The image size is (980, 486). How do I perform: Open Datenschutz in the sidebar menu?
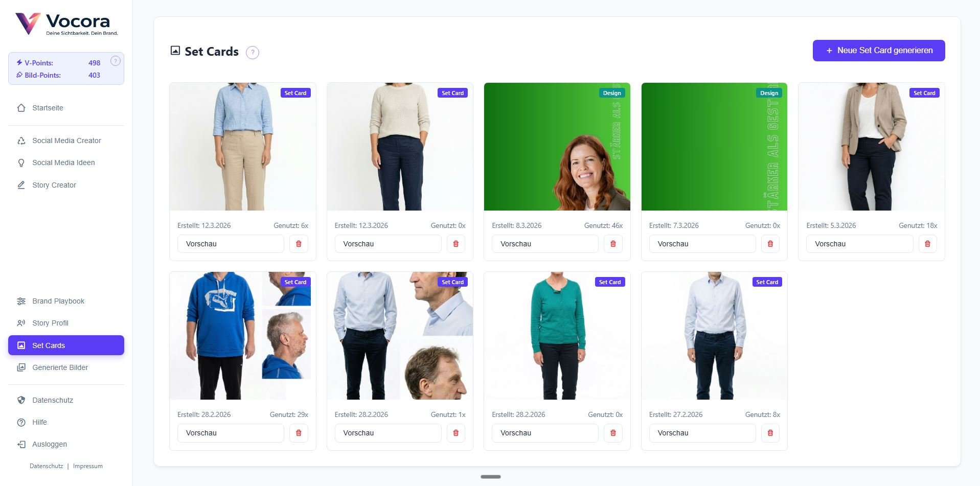coord(66,400)
